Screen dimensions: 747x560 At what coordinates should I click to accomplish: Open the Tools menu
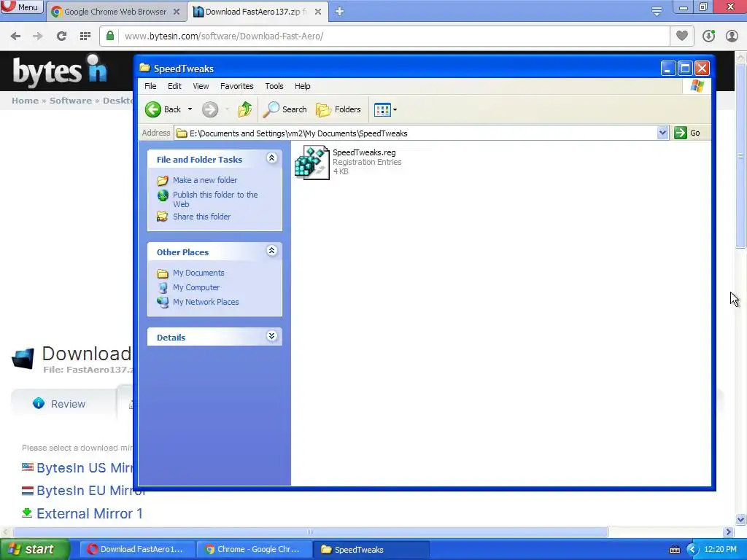pyautogui.click(x=274, y=86)
